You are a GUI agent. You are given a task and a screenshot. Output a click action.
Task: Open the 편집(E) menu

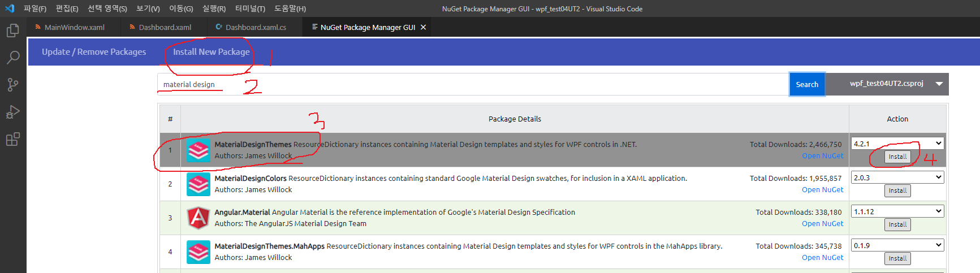tap(67, 8)
